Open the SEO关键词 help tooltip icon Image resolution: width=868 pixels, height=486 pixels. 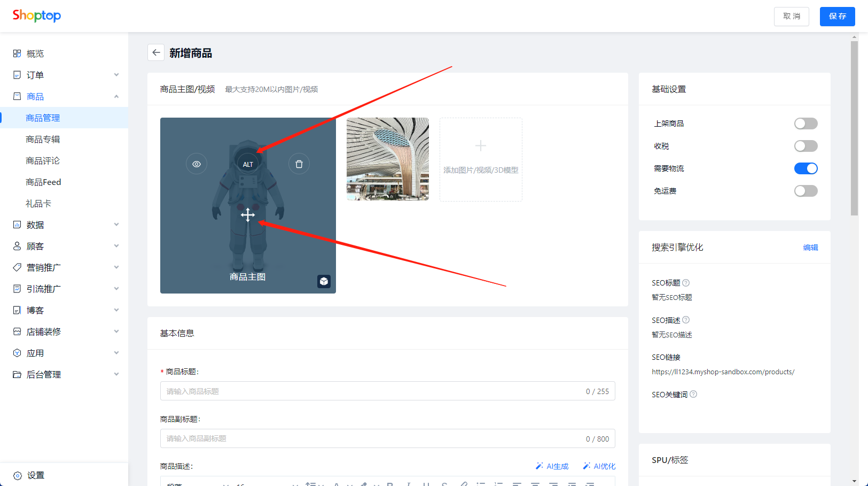pos(693,394)
